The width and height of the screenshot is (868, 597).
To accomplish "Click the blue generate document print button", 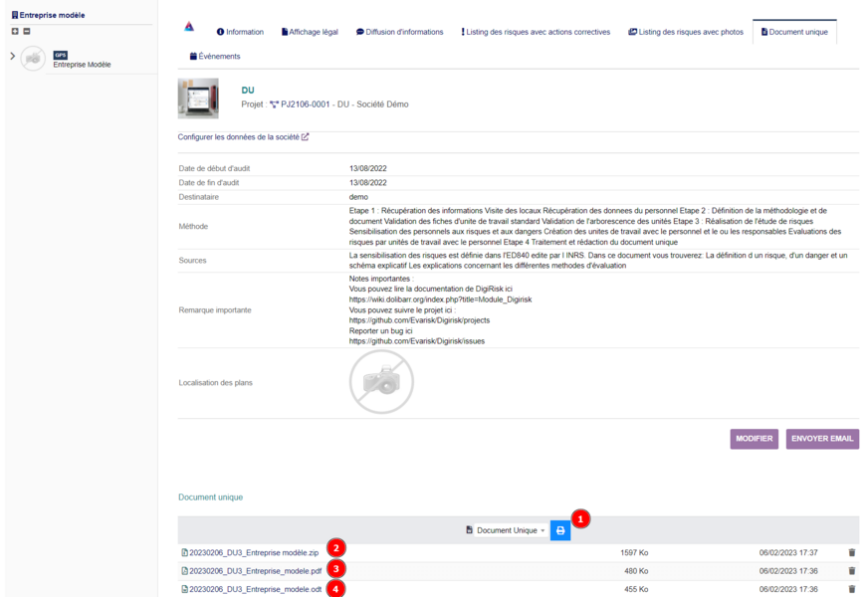I will pos(560,530).
